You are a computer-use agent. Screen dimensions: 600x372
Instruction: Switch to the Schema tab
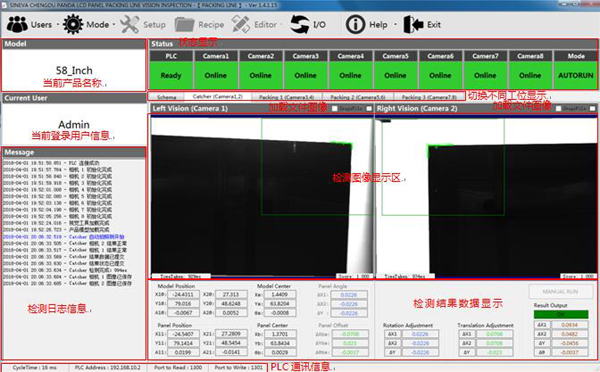pos(166,97)
